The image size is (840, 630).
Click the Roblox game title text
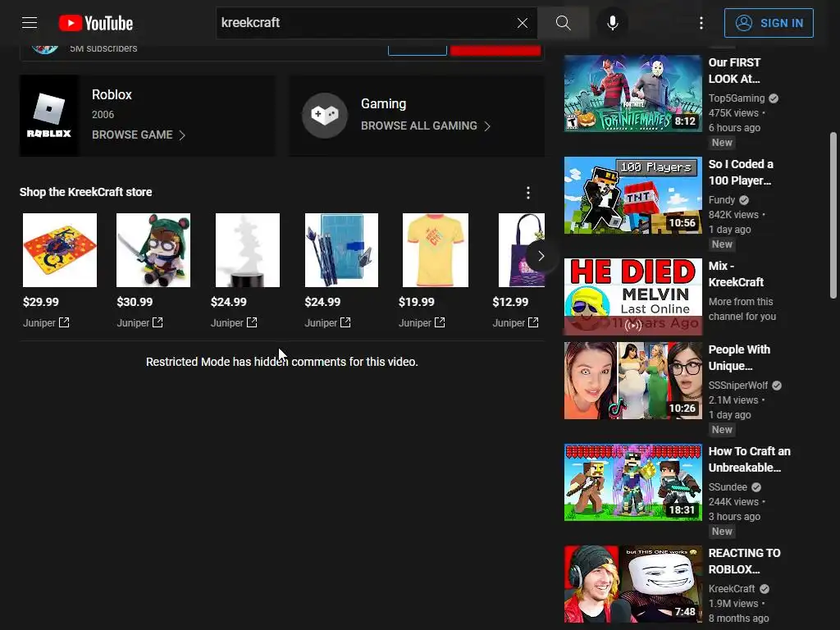tap(112, 95)
